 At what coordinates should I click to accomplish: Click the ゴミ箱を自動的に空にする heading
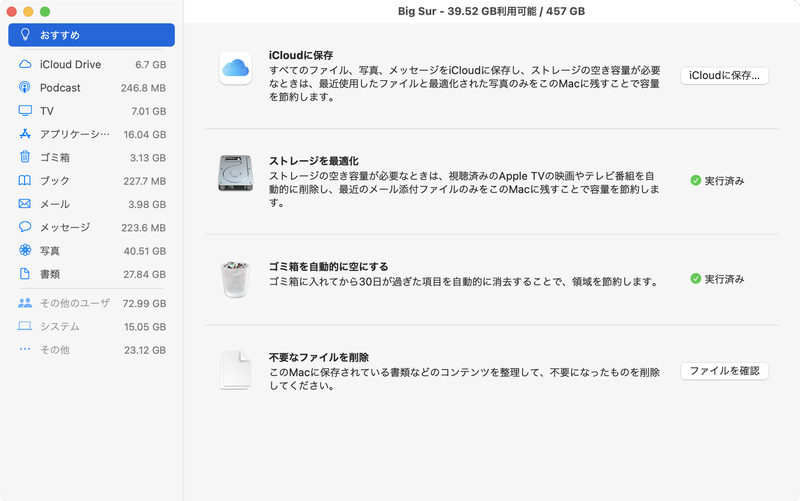329,266
